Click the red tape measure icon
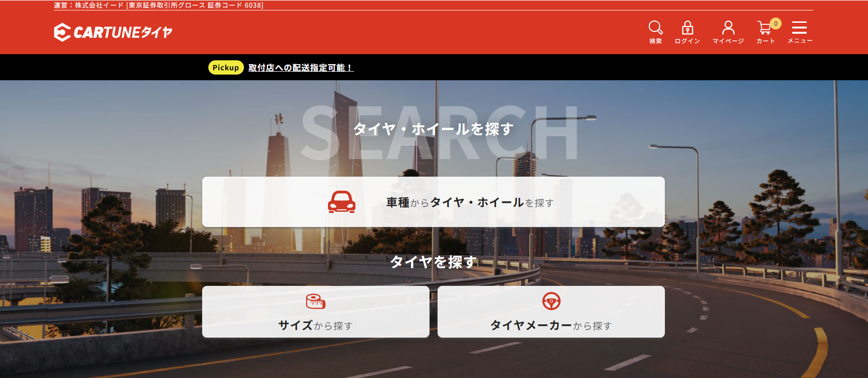Screen dimensions: 868x378 pos(316,301)
